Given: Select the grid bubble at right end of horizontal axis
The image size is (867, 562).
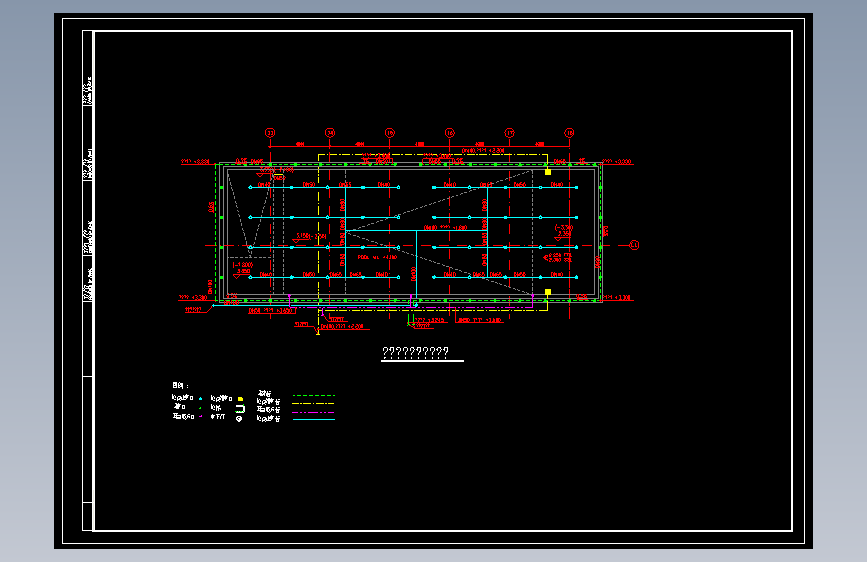Looking at the screenshot, I should point(634,245).
